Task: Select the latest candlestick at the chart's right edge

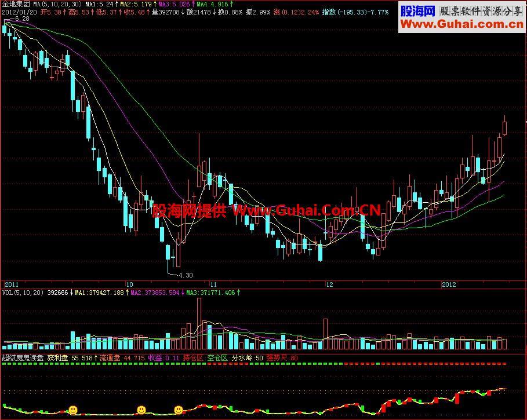Action: tap(504, 126)
